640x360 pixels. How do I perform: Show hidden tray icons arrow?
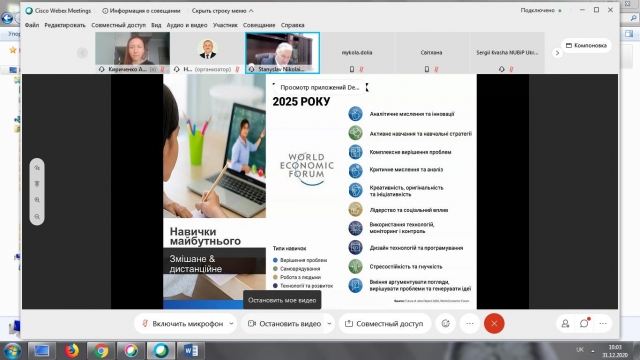593,351
